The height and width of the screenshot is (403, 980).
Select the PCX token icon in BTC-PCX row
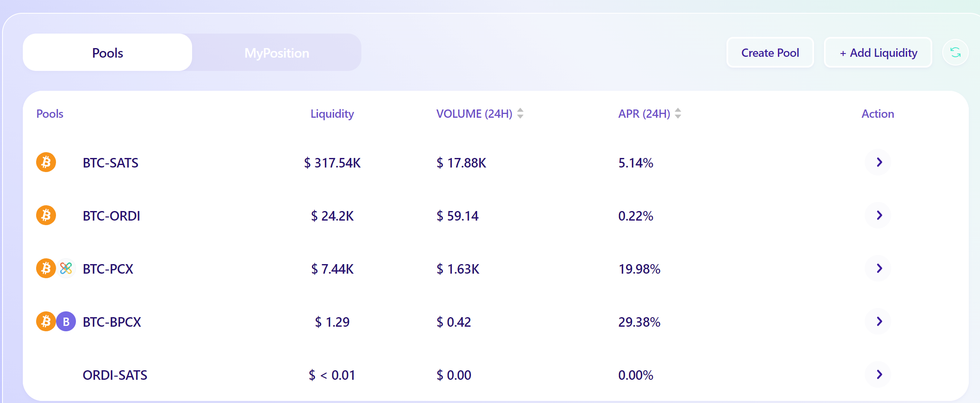tap(66, 268)
